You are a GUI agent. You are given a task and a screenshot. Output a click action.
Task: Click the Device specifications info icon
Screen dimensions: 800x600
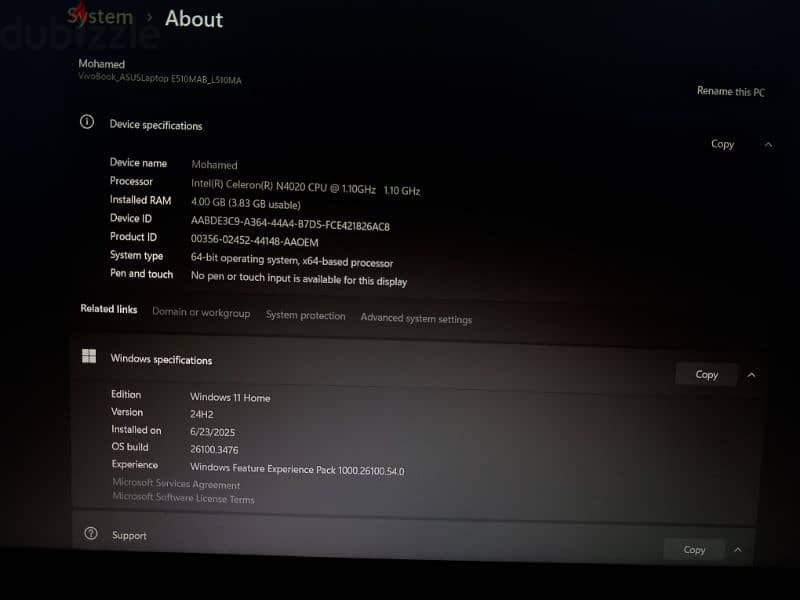(x=87, y=122)
